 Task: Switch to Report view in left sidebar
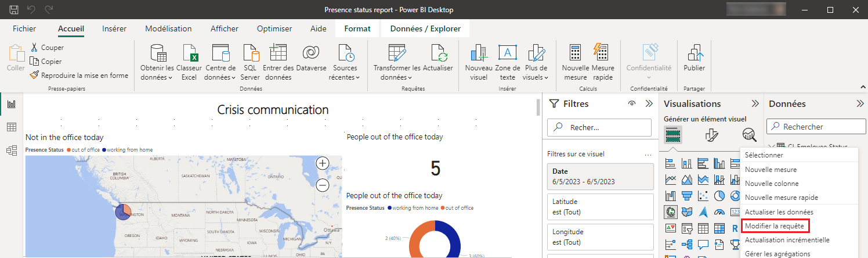(x=11, y=105)
